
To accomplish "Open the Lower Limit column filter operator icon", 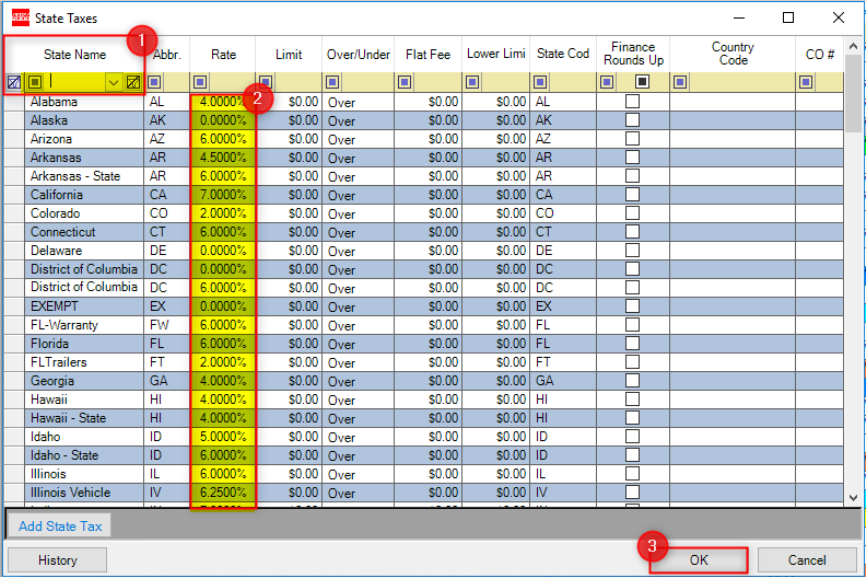I will point(472,82).
